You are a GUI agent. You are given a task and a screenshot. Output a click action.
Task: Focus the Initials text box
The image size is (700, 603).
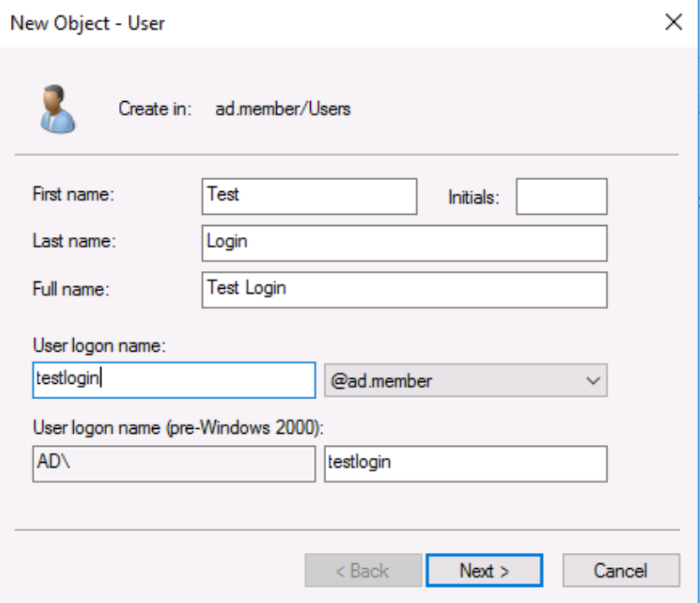(562, 196)
